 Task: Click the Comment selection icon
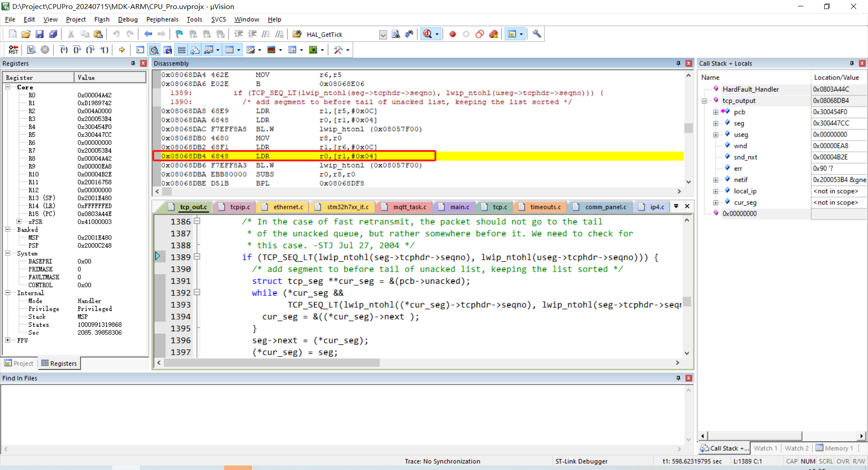(266, 34)
